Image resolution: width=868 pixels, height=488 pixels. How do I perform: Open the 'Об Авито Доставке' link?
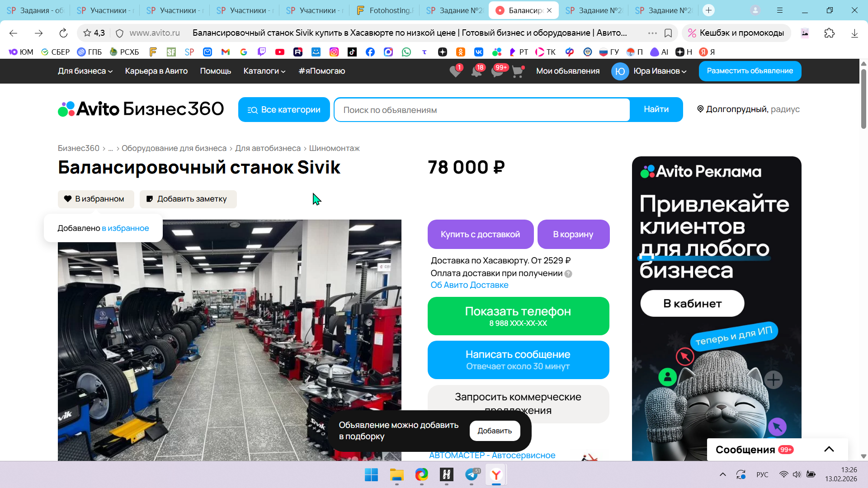pyautogui.click(x=469, y=285)
